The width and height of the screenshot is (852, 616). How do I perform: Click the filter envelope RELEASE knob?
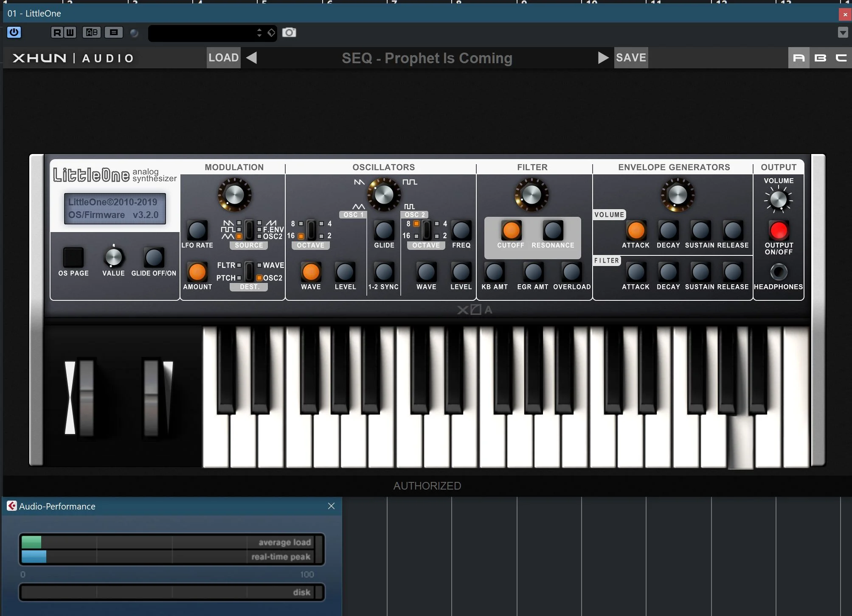click(733, 272)
